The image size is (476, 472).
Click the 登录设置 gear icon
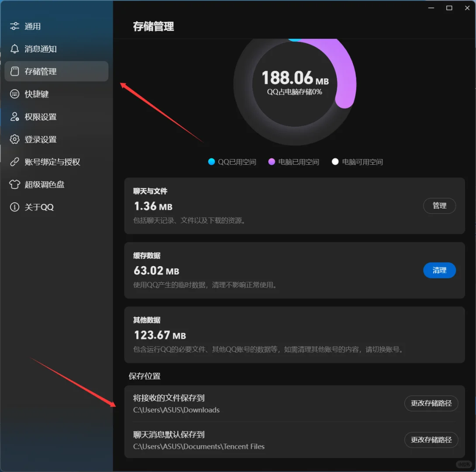[x=14, y=139]
